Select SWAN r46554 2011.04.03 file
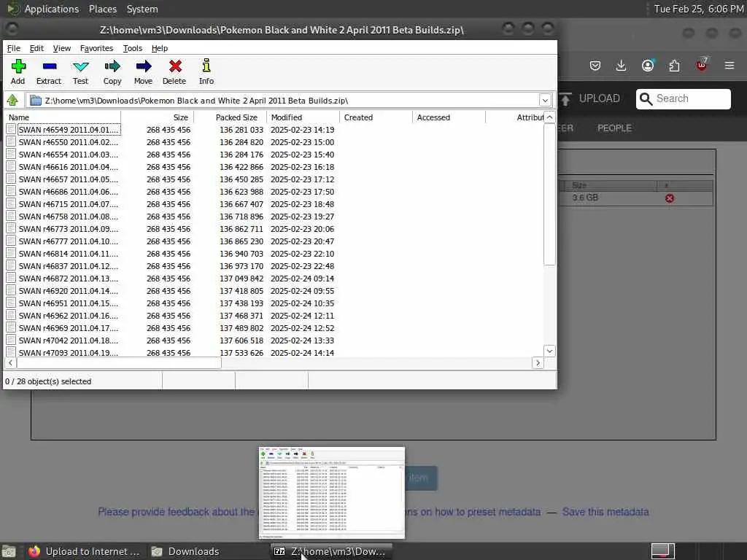The height and width of the screenshot is (560, 747). pos(68,155)
